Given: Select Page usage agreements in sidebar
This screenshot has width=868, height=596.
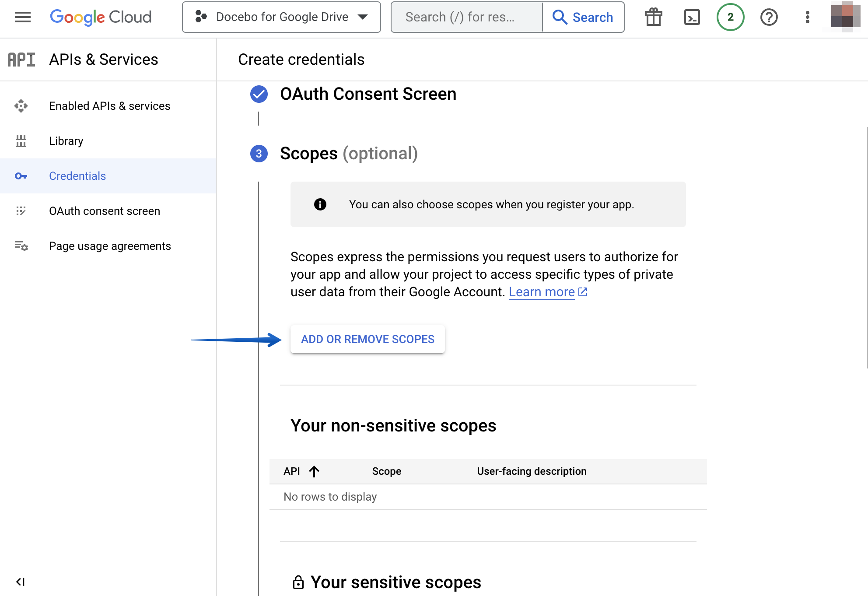Looking at the screenshot, I should pos(110,246).
